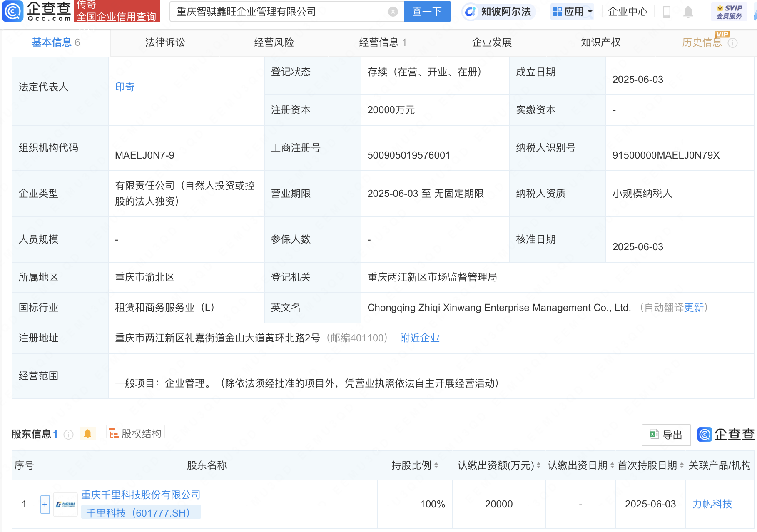The height and width of the screenshot is (532, 757).
Task: Open related product 力帆科技
Action: click(x=712, y=504)
